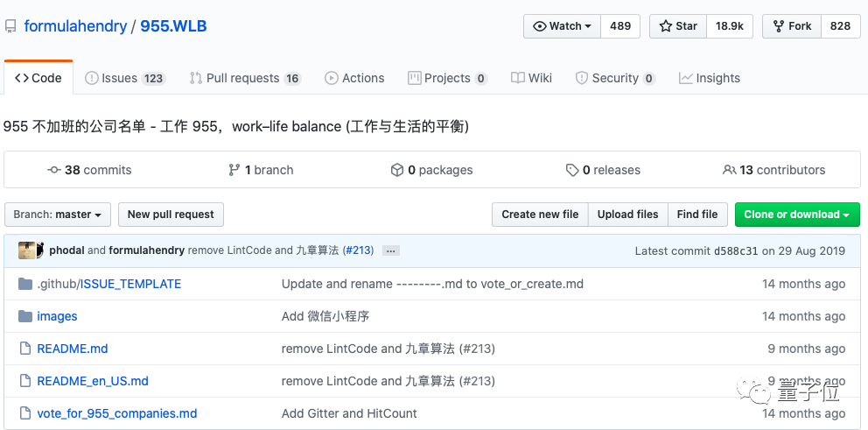Star the 955.WLB repository
Viewport: 868px width, 430px height.
(x=678, y=26)
